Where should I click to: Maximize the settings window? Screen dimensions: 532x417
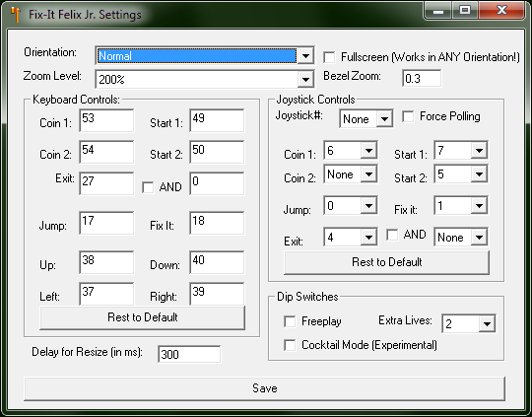coord(465,10)
